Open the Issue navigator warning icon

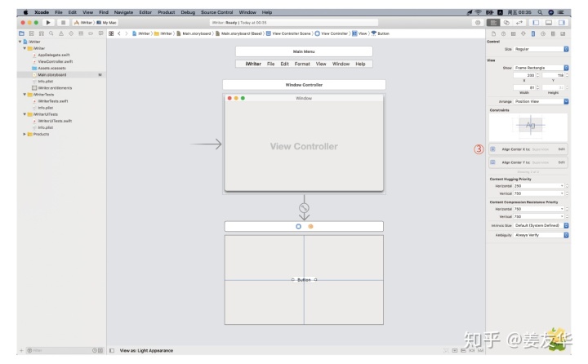(60, 33)
